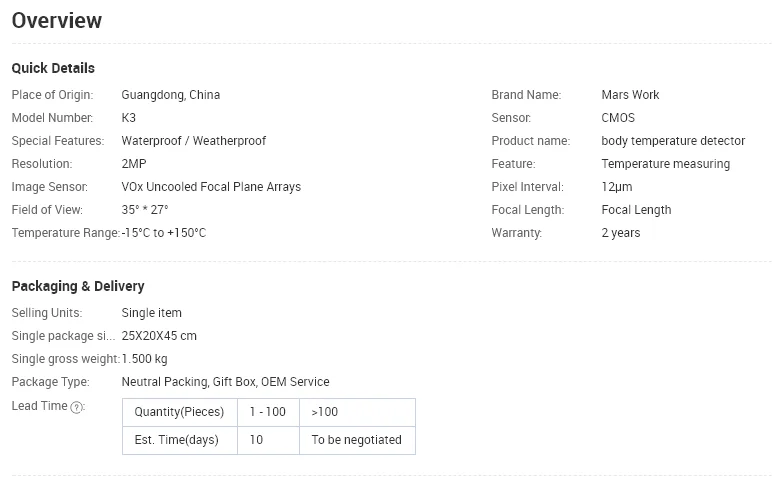Click the Neutral Packing, Gift Box, OEM Service text
Screen dimensions: 774x478
point(225,382)
